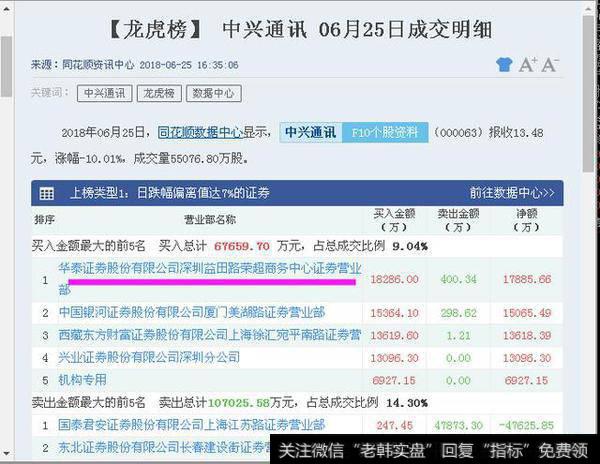Click the net amount 15065.49
This screenshot has width=600, height=464.
click(527, 313)
